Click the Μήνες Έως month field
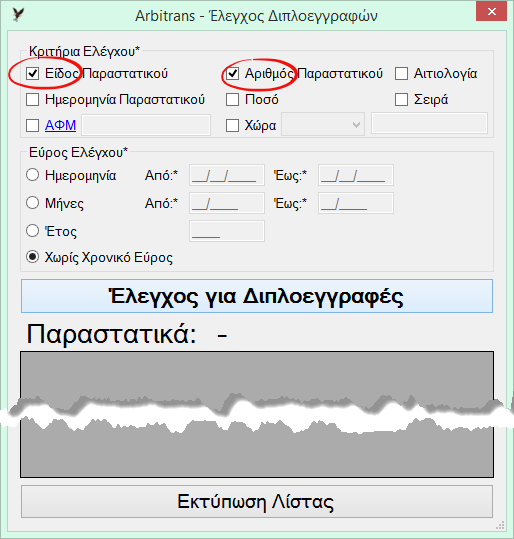This screenshot has width=514, height=539. [356, 203]
